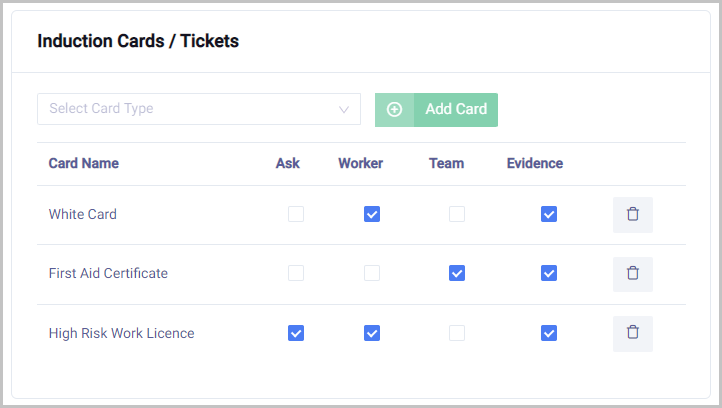This screenshot has height=408, width=722.
Task: Open the Select Card Type dropdown
Action: pyautogui.click(x=198, y=109)
